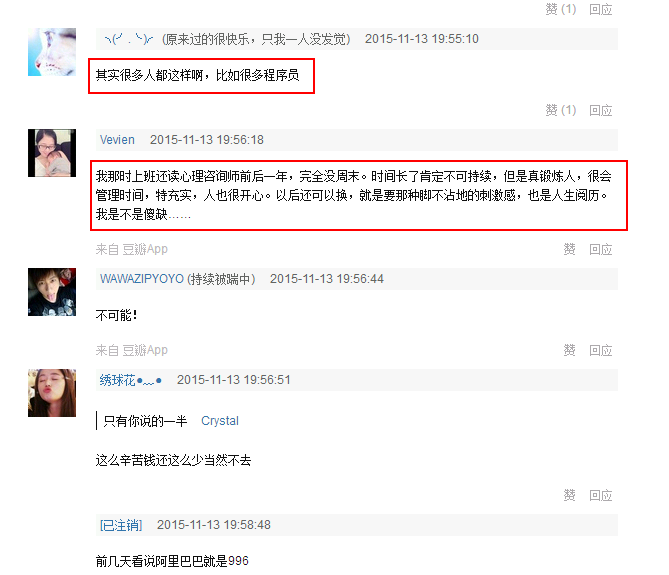Visit WAWAZIPYOYO's profile page

[142, 279]
